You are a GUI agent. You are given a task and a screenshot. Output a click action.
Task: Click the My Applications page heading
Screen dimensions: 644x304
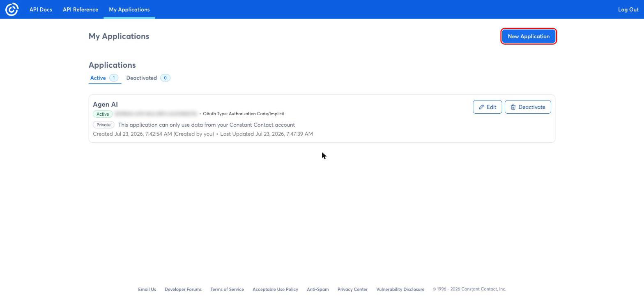[119, 36]
